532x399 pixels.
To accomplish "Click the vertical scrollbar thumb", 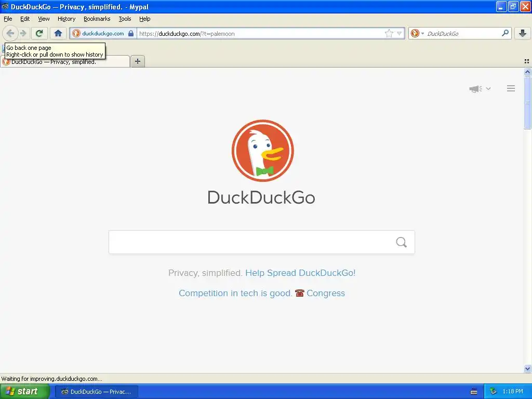I will tap(527, 103).
